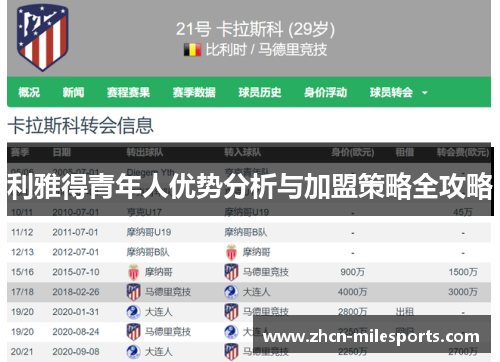Click the 转出球队 column header
Screen dimensions: 500x362
pos(145,152)
